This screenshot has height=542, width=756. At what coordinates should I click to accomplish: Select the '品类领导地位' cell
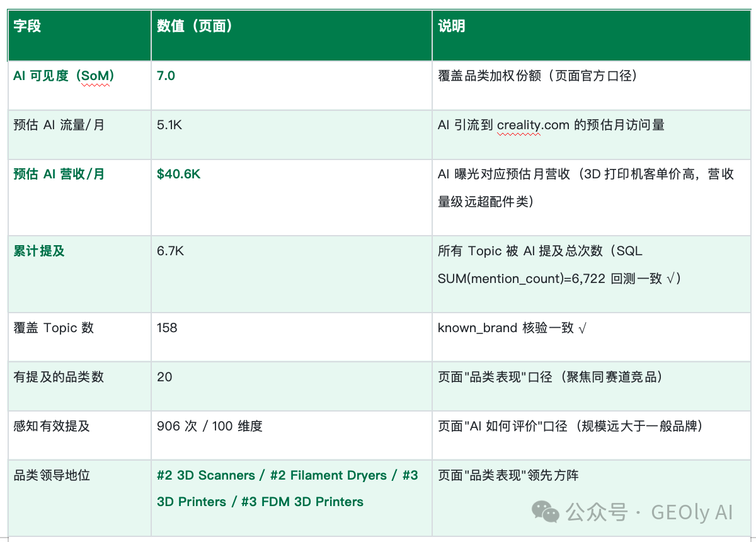[x=79, y=498]
